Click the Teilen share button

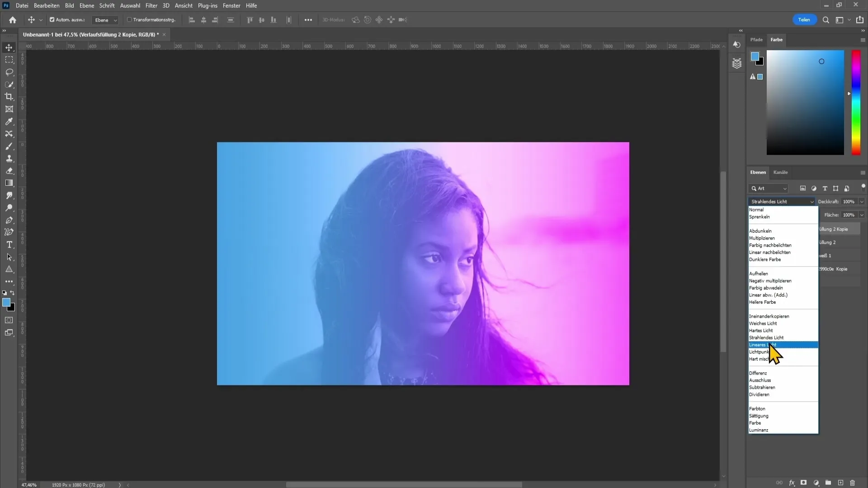pos(804,20)
